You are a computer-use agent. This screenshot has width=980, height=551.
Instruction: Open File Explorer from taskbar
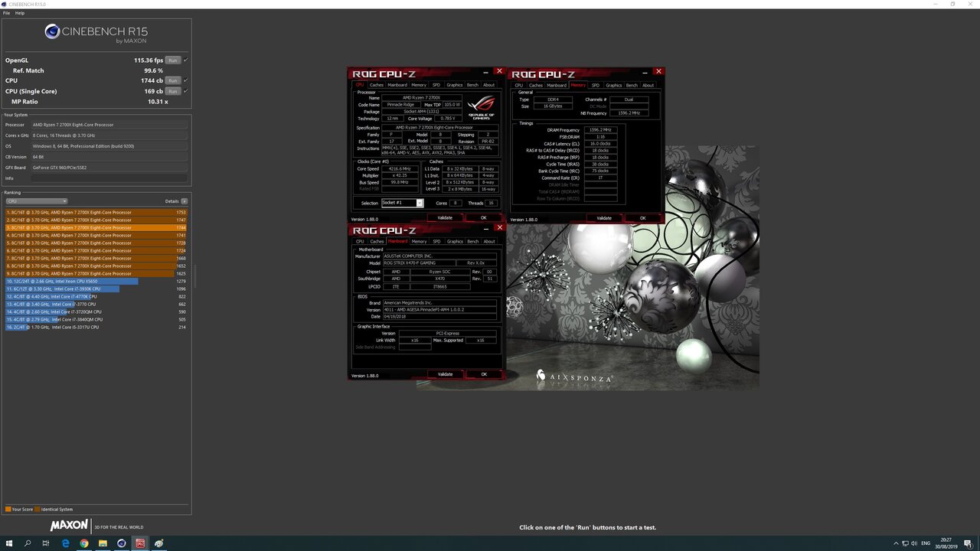click(103, 543)
